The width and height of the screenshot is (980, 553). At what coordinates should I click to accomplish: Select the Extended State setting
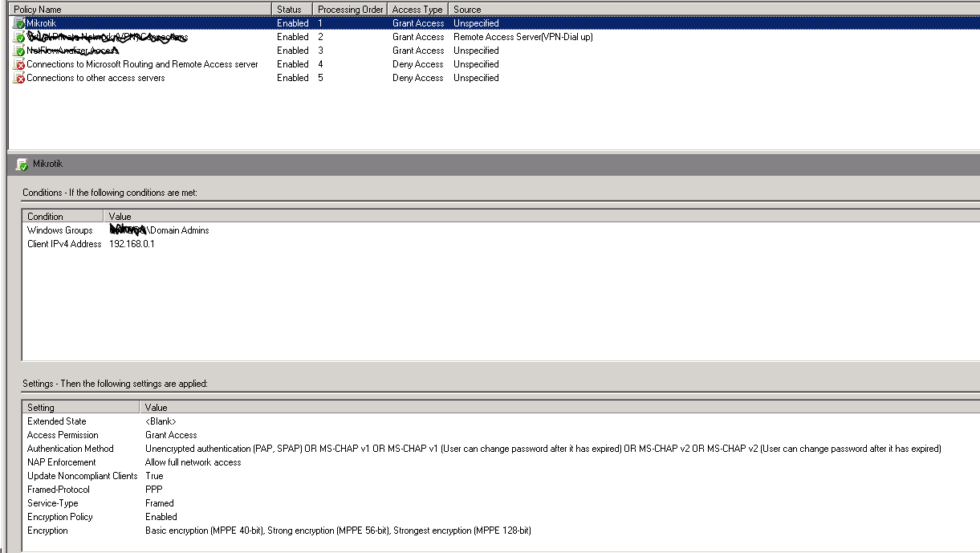tap(57, 421)
